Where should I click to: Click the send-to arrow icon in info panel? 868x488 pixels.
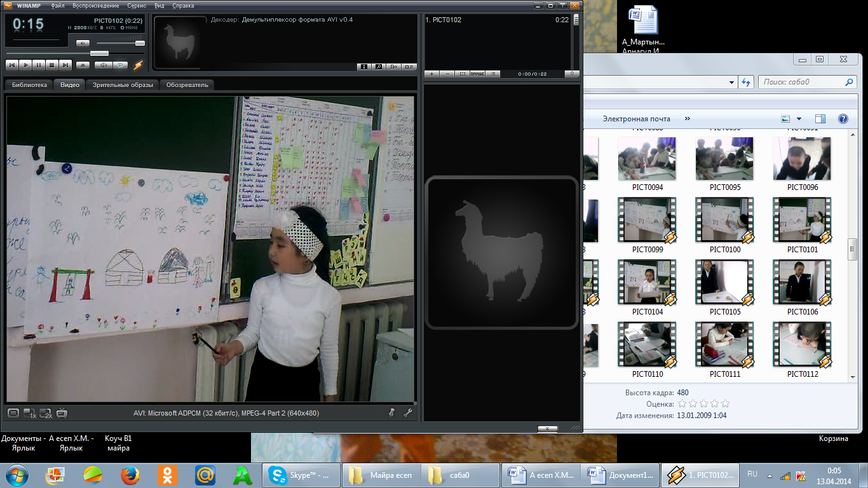click(394, 66)
